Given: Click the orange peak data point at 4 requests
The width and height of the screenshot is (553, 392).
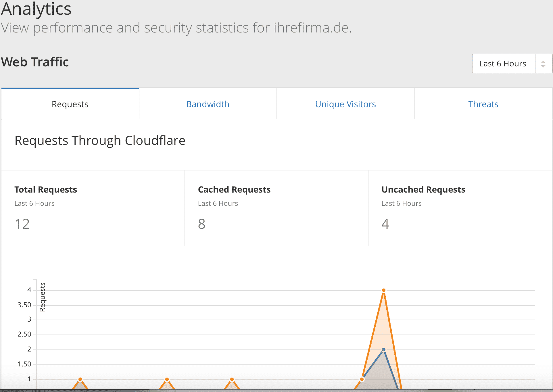Looking at the screenshot, I should [x=383, y=290].
